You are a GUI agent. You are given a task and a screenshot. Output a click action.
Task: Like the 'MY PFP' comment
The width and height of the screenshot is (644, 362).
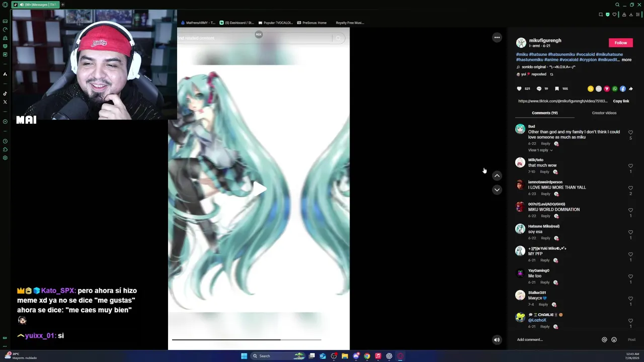pyautogui.click(x=630, y=254)
